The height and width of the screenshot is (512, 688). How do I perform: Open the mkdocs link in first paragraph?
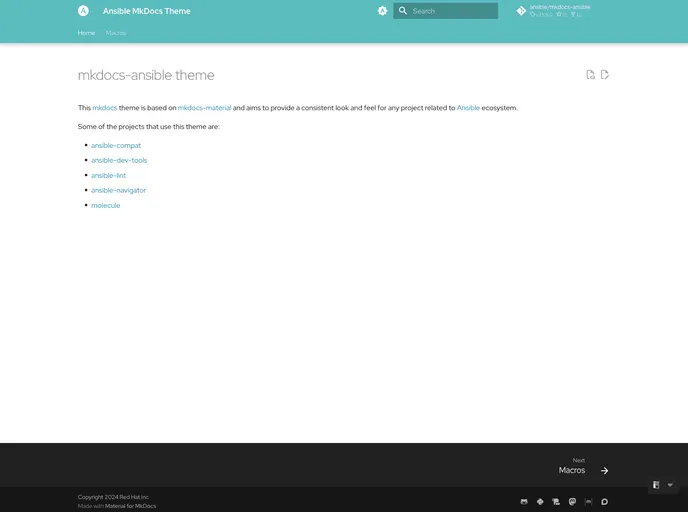[105, 108]
